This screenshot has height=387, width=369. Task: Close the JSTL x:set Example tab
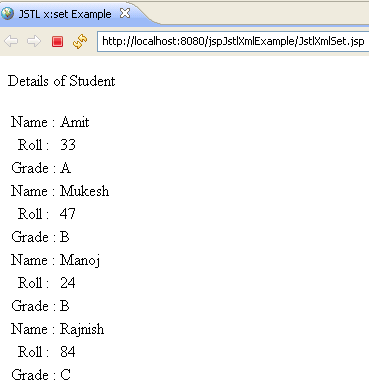tap(125, 13)
